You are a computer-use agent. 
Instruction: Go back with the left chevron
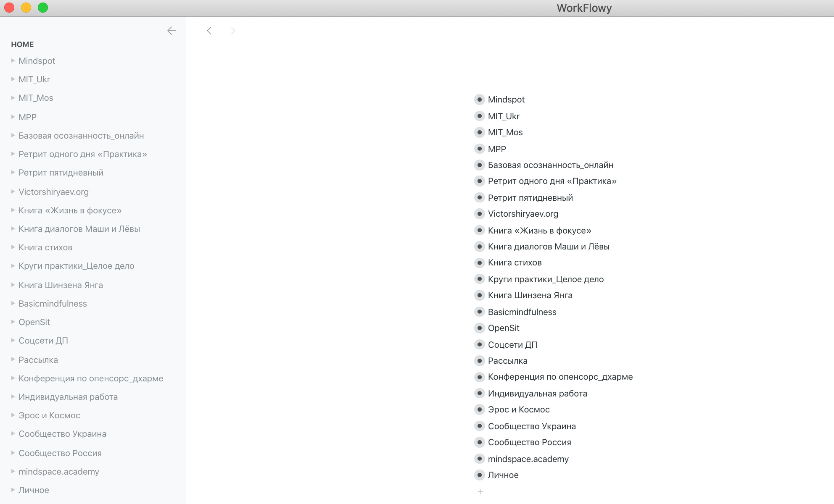pyautogui.click(x=209, y=31)
